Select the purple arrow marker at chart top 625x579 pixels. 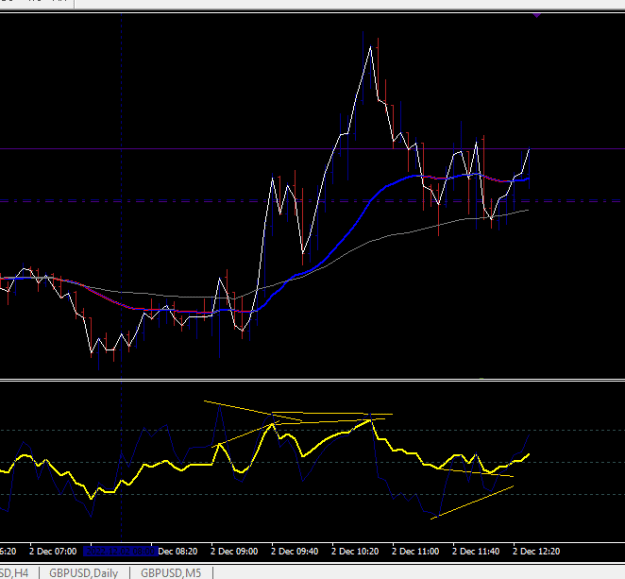coord(537,15)
